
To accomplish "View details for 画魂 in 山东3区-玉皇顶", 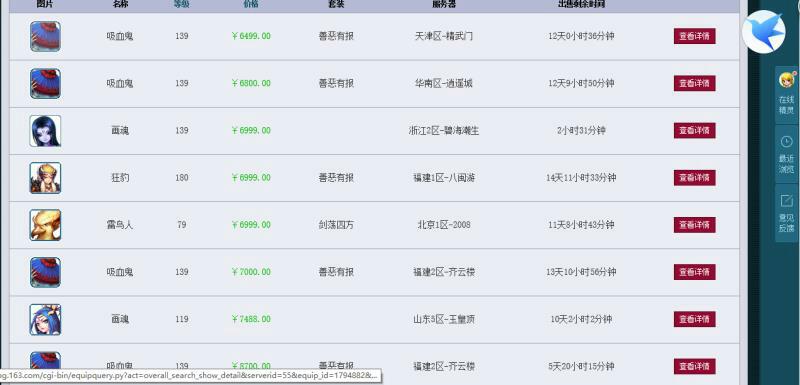I will coord(694,319).
